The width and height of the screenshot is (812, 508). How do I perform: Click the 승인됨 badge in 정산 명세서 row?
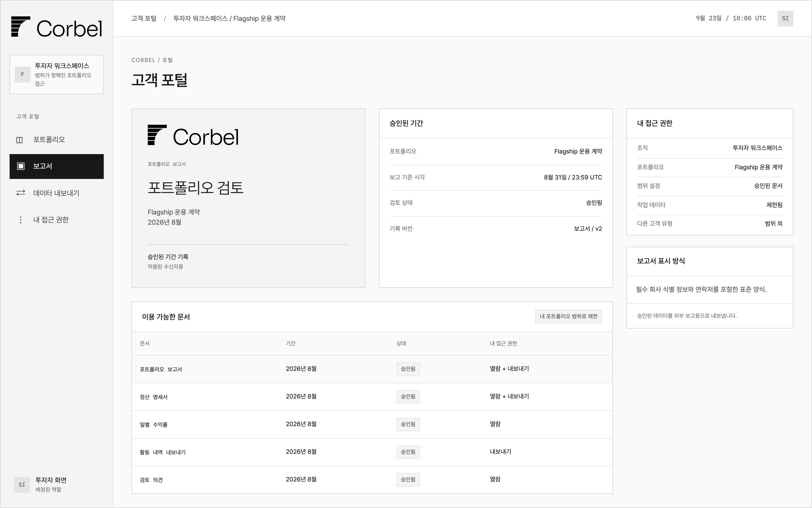[408, 397]
